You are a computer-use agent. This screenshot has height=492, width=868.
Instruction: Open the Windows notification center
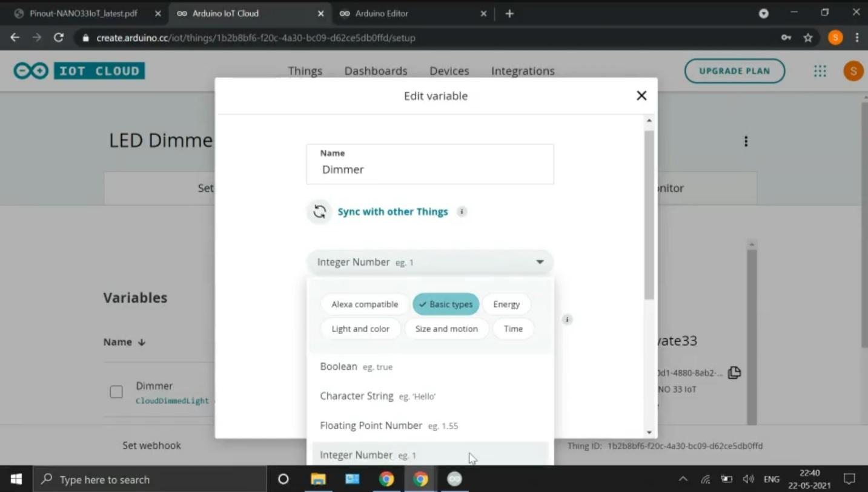coord(849,479)
